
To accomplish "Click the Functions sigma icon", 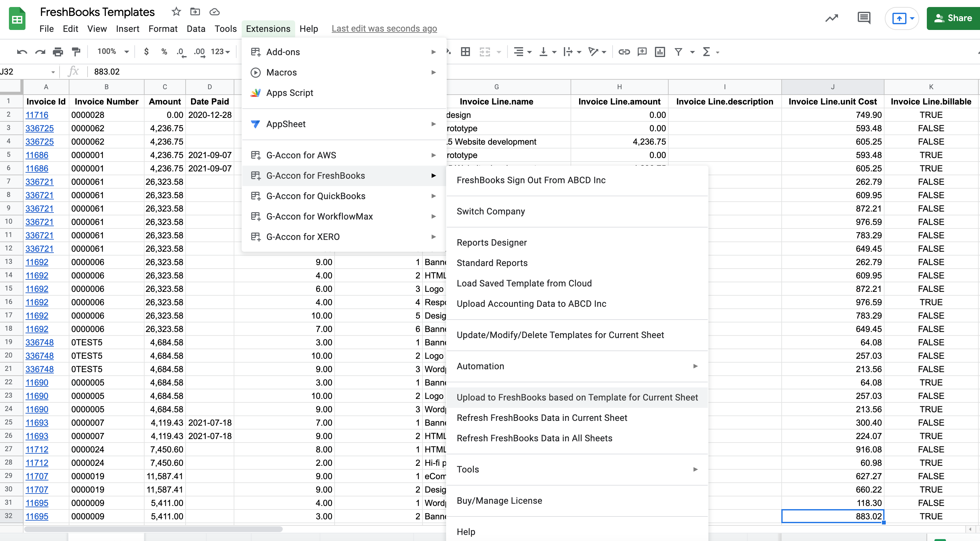I will [707, 52].
